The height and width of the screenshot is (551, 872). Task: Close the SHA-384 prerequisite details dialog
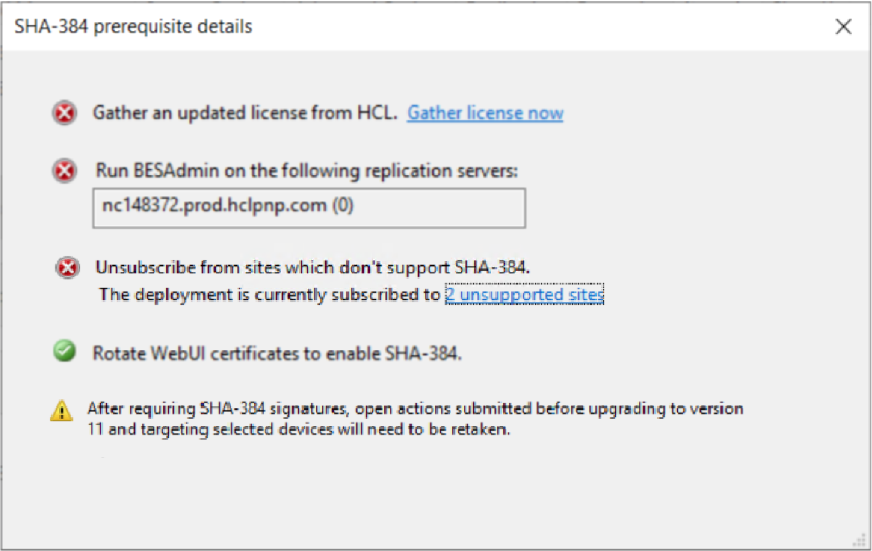coord(843,27)
